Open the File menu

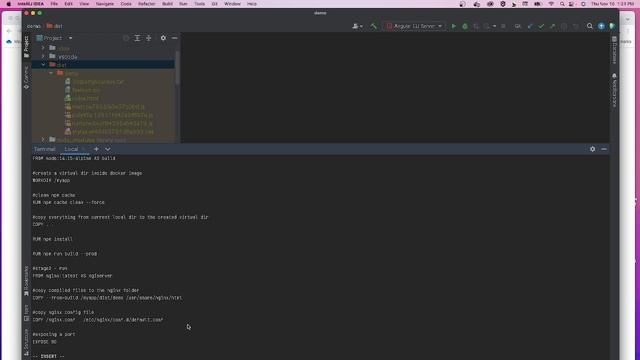click(54, 4)
